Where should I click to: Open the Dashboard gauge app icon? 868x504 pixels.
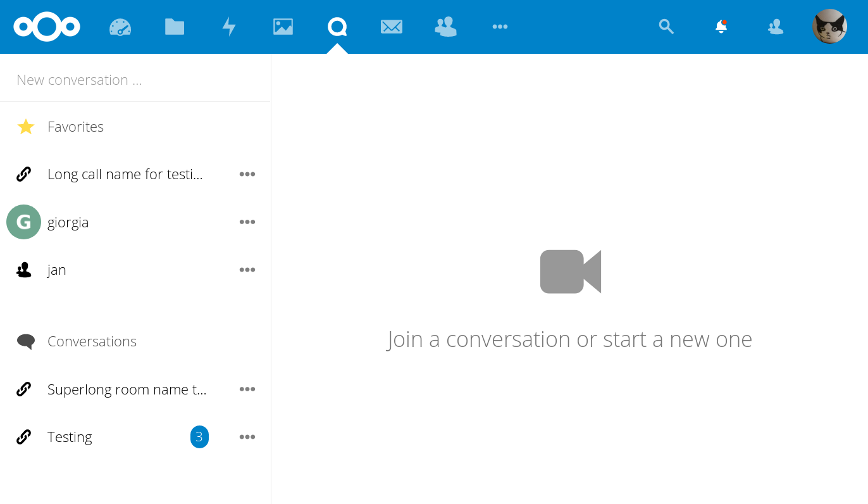[120, 27]
